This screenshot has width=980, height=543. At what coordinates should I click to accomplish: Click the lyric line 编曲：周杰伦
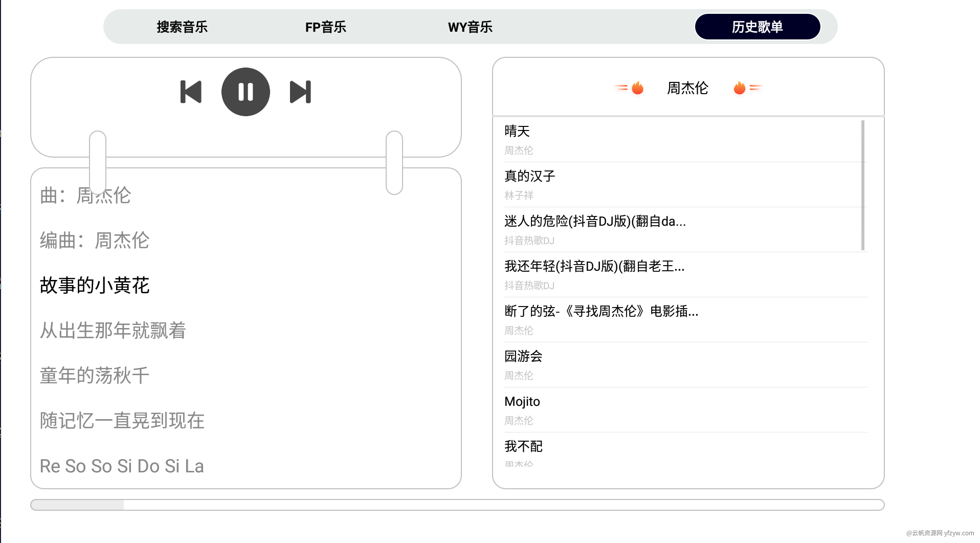(x=95, y=240)
